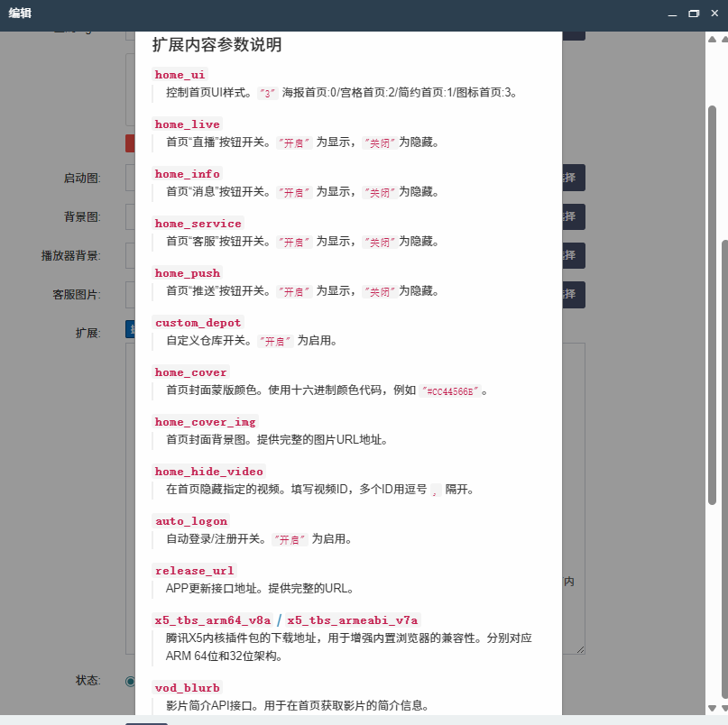Select the 状态 radio button
The image size is (728, 725).
point(129,681)
